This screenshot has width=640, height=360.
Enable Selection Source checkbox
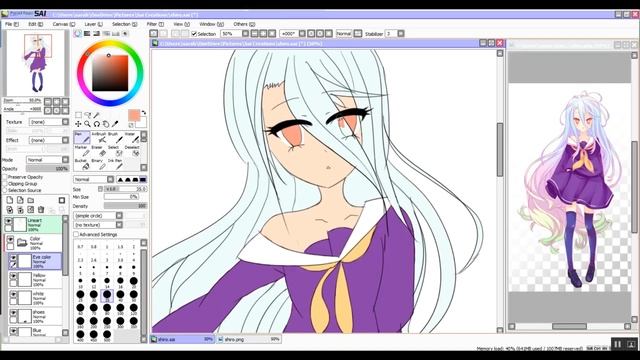tap(5, 190)
